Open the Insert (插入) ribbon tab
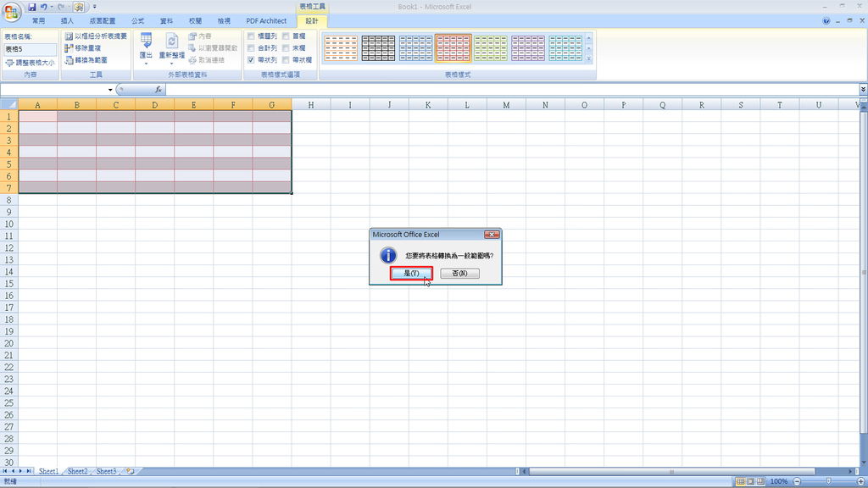 click(x=67, y=21)
